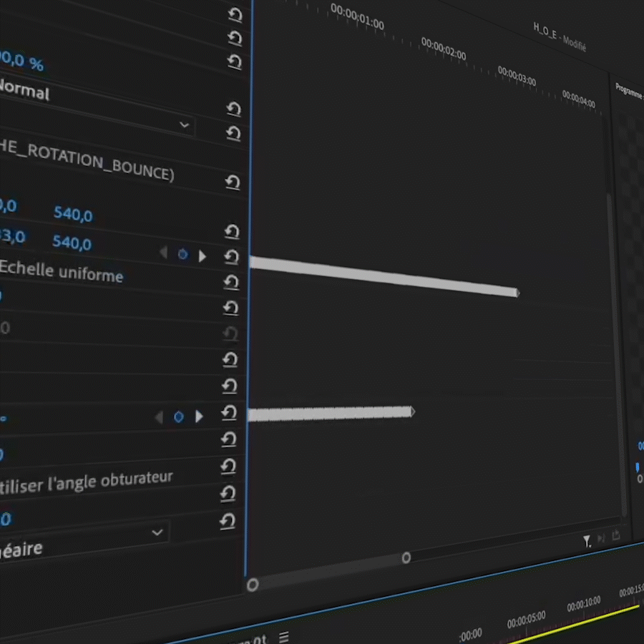This screenshot has height=644, width=644.
Task: Reset the Echelle uniforme row parameter
Action: coord(230,282)
